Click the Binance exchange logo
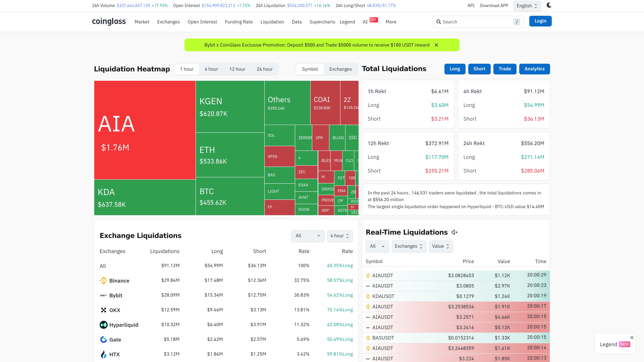 click(103, 280)
